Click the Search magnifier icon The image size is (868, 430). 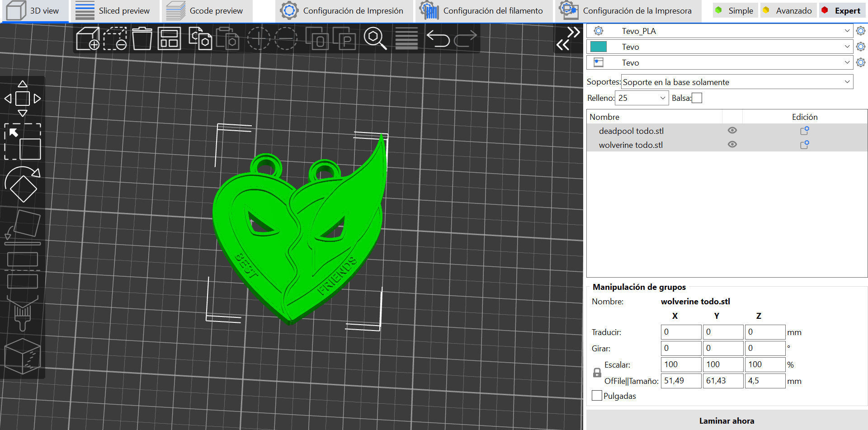tap(375, 38)
